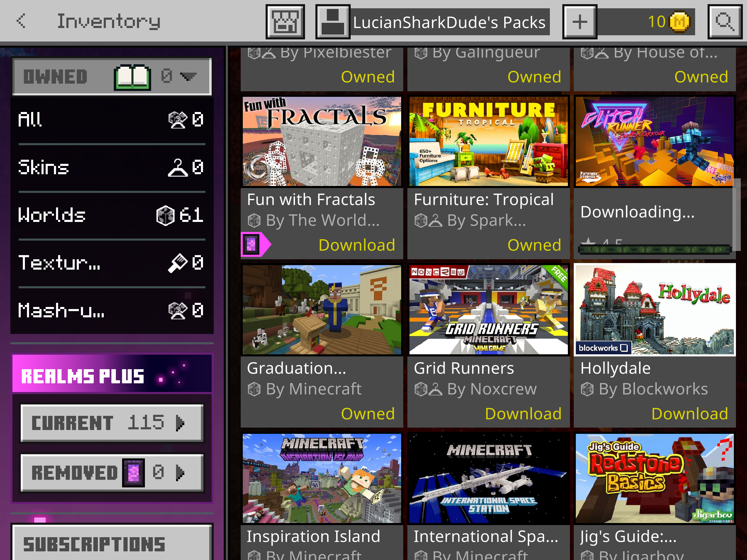Image resolution: width=747 pixels, height=560 pixels.
Task: Click the Inspiration Island title text
Action: [x=313, y=536]
